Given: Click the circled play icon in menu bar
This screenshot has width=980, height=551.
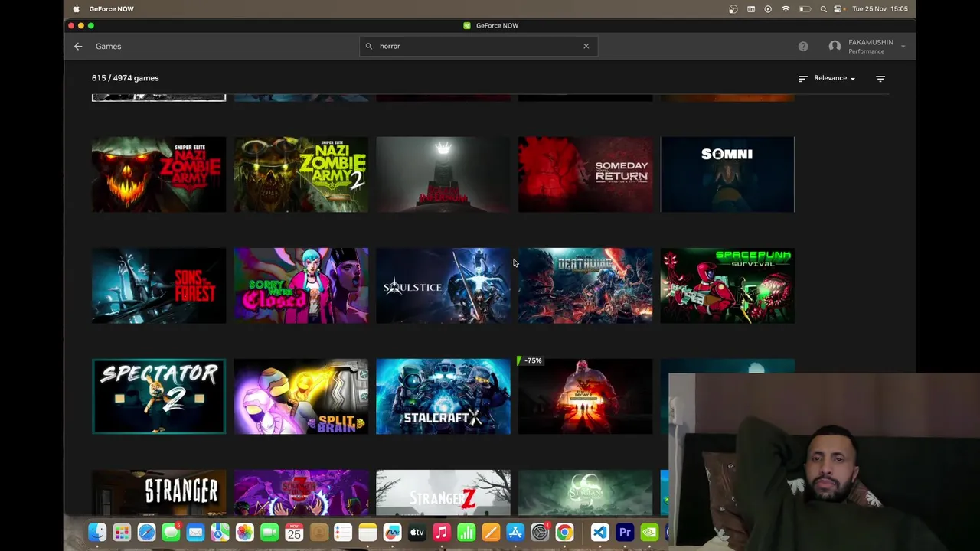Looking at the screenshot, I should pos(768,9).
